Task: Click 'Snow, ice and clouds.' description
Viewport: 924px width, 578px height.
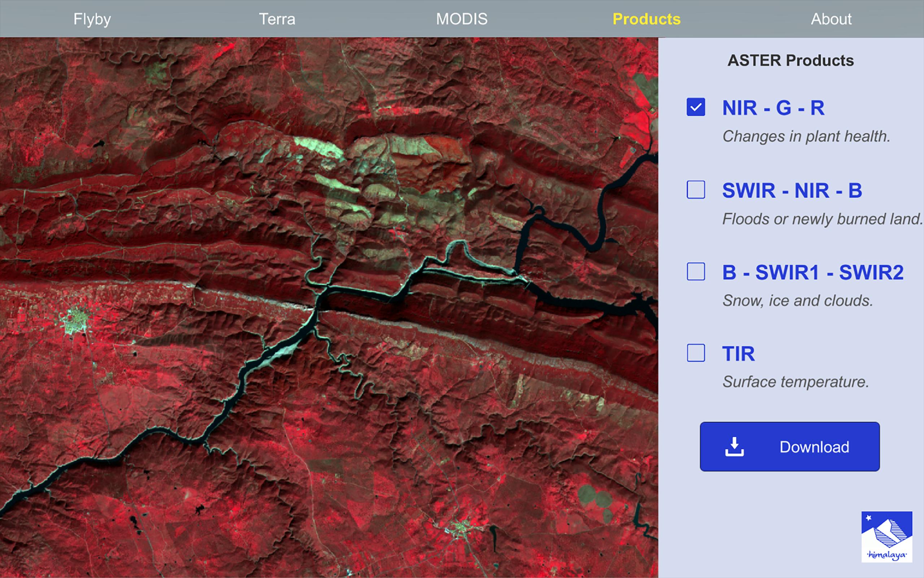Action: (798, 301)
